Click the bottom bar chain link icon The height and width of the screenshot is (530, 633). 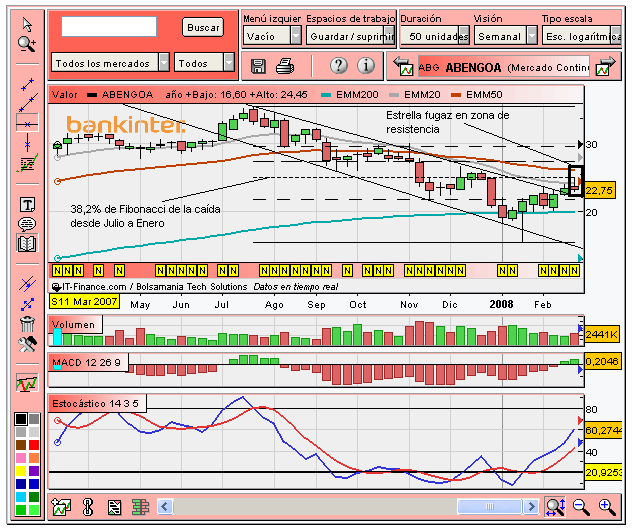[88, 507]
